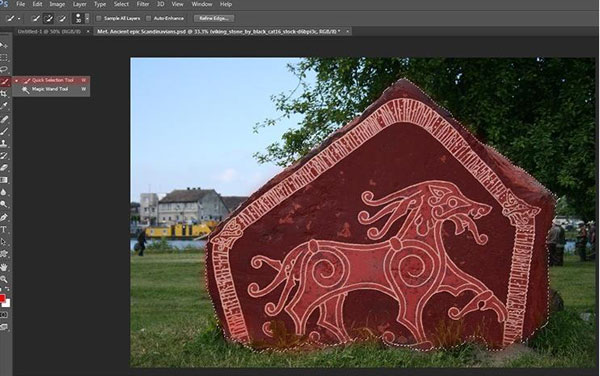Switch to the Untitled-1 document tab
This screenshot has width=600, height=376.
coord(49,31)
